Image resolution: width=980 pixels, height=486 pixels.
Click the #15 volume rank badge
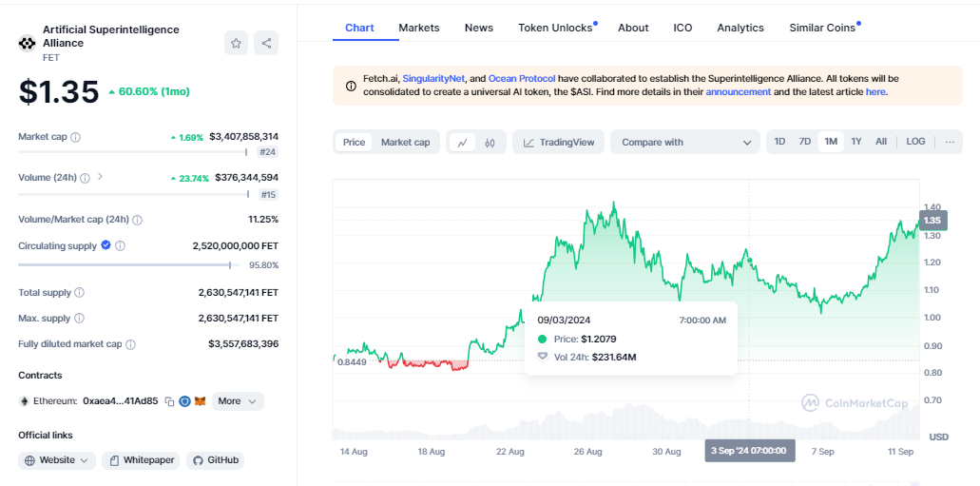[267, 195]
